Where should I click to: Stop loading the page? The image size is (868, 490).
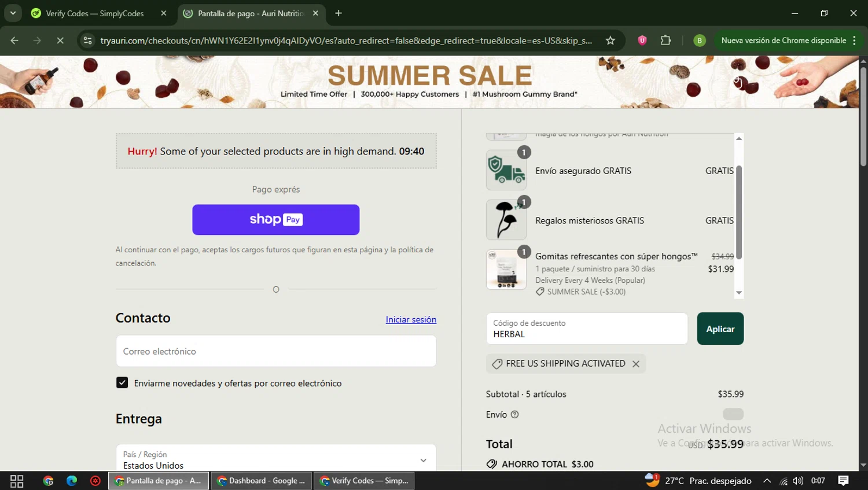(60, 40)
